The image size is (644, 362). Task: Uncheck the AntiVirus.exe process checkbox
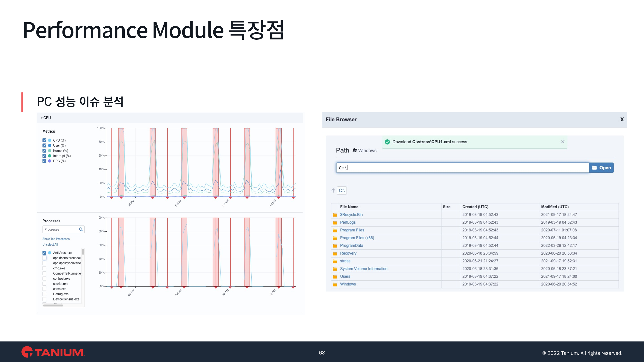click(x=44, y=253)
